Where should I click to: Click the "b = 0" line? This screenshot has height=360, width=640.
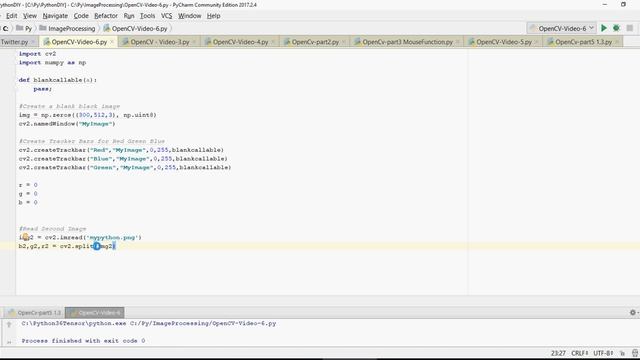coord(28,202)
